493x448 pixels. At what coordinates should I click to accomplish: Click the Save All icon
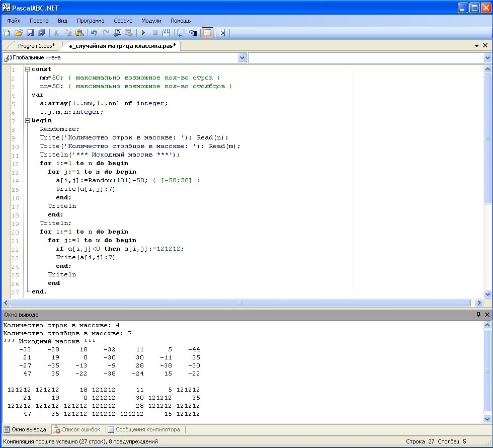[x=42, y=33]
